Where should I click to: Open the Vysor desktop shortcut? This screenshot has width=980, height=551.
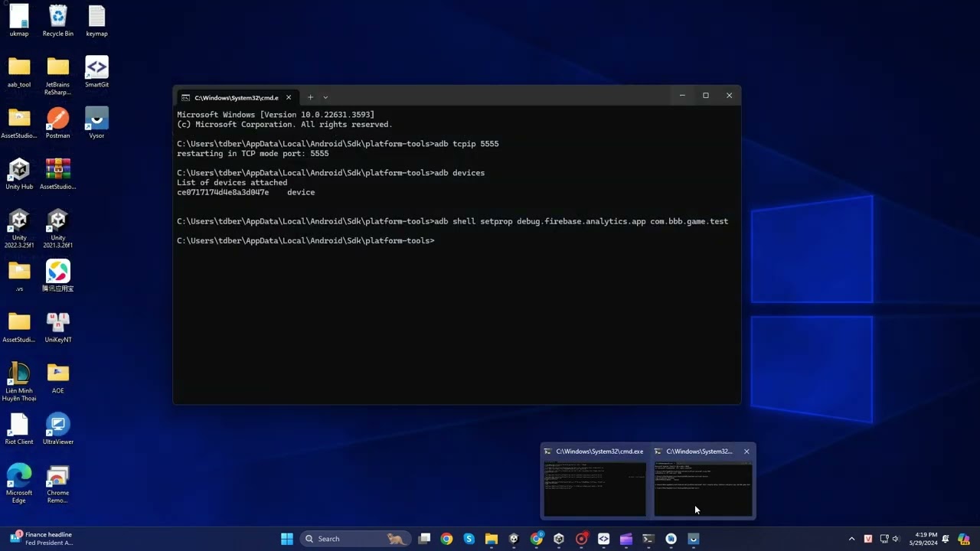point(96,122)
